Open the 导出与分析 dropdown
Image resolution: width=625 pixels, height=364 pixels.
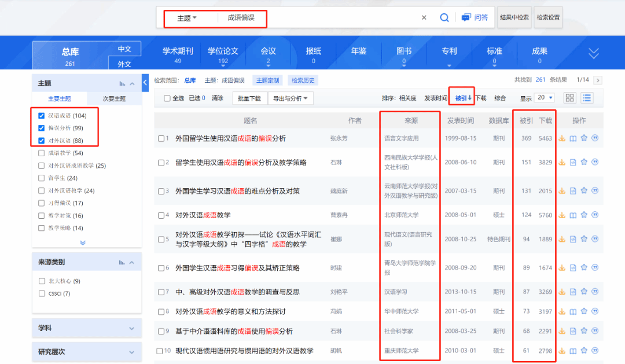click(x=290, y=98)
